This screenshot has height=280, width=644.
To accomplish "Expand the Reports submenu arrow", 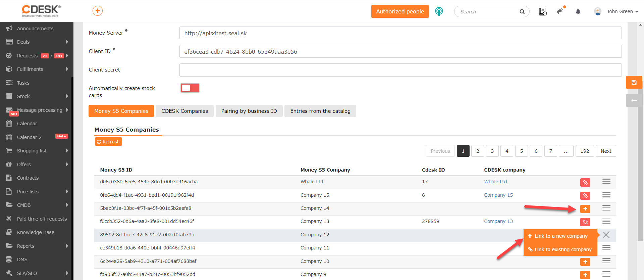I will click(67, 246).
